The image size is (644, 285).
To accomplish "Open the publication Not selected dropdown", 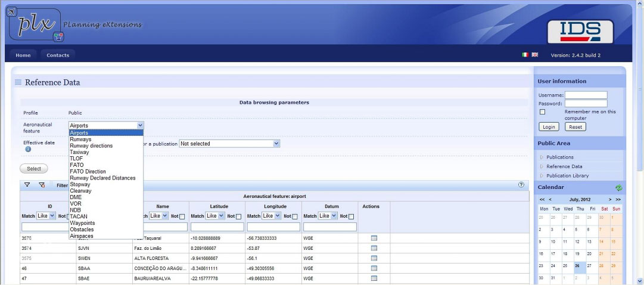I will click(x=229, y=144).
